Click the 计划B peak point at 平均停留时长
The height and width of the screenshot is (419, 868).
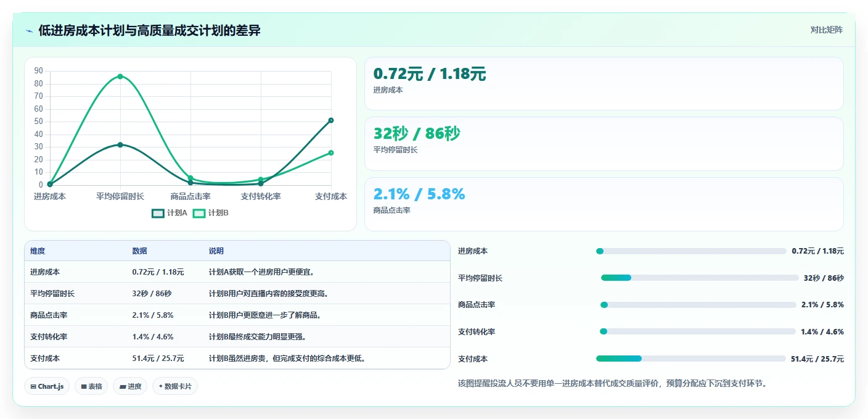tap(120, 77)
